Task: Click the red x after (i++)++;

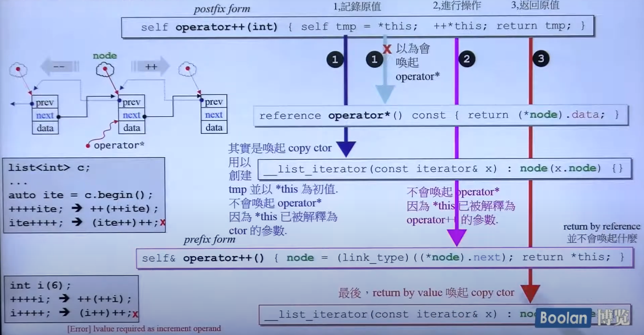Action: pyautogui.click(x=135, y=314)
